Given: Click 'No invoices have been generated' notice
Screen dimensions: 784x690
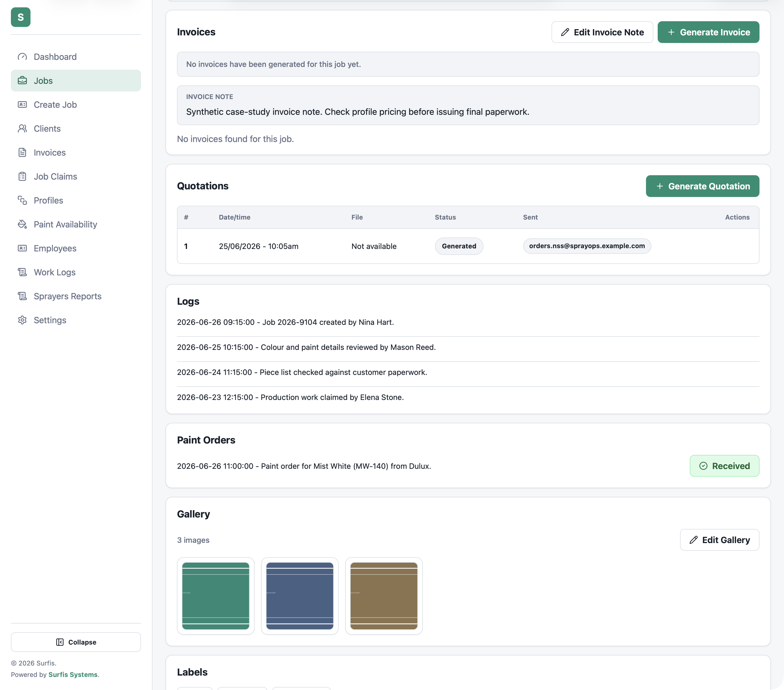Looking at the screenshot, I should (468, 64).
